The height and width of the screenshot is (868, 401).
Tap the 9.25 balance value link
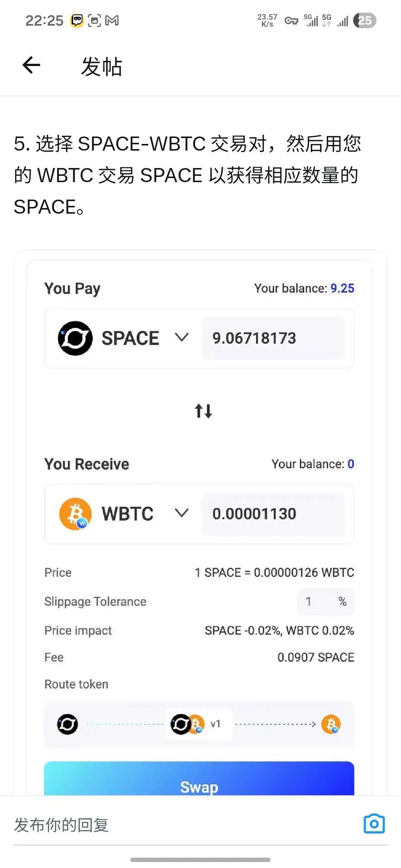342,288
